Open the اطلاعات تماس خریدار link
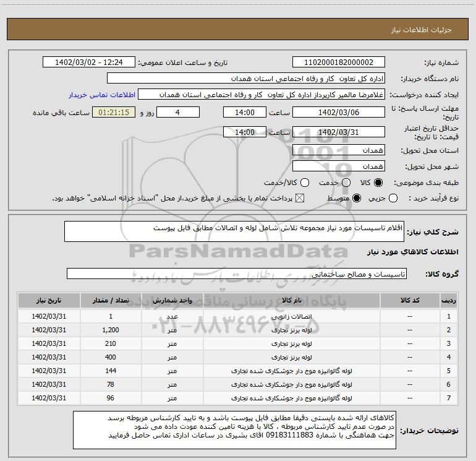This screenshot has width=476, height=461. click(x=102, y=95)
